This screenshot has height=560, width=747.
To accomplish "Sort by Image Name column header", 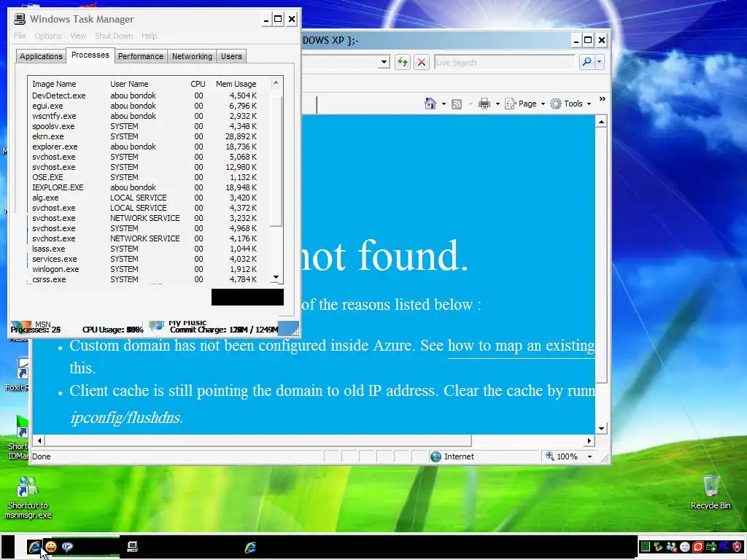I will [54, 84].
